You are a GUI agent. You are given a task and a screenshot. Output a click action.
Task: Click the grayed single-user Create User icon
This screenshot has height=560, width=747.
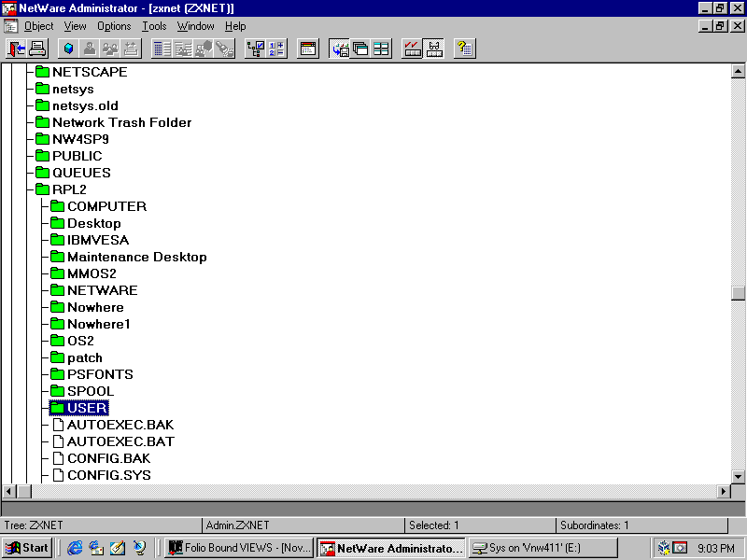click(89, 49)
